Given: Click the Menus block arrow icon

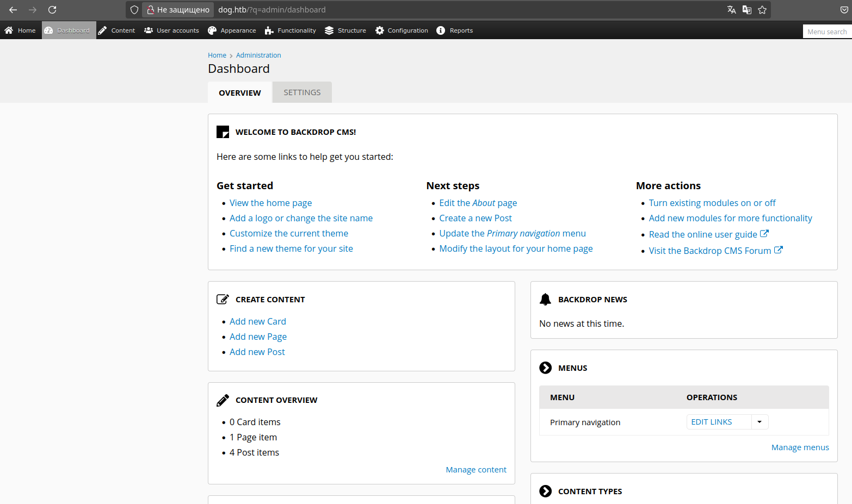Looking at the screenshot, I should 545,368.
